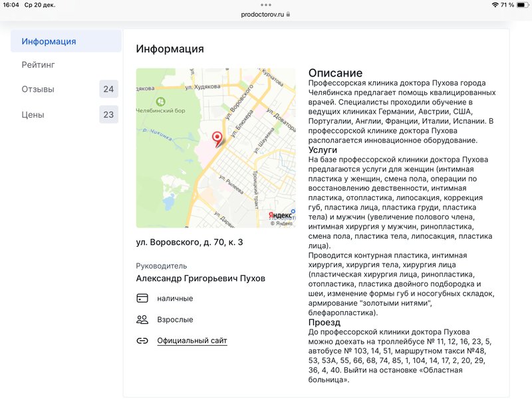Click the payment card icon
The image size is (532, 399).
[x=142, y=298]
